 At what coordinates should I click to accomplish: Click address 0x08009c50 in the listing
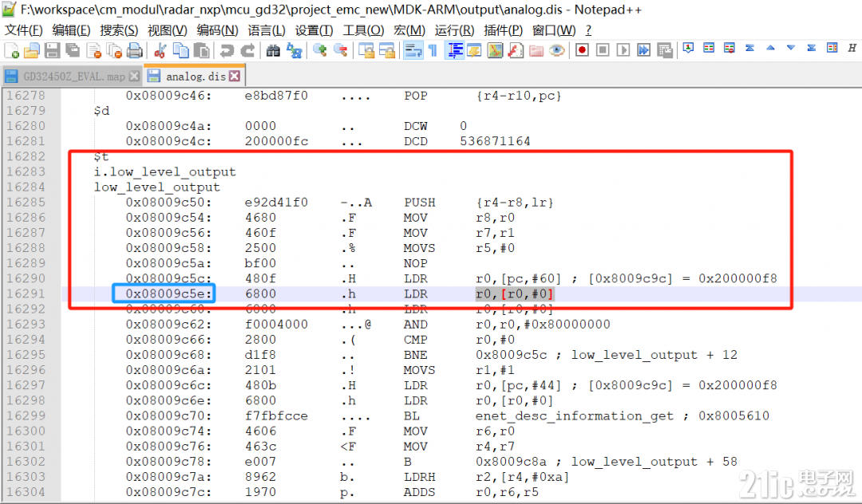(x=168, y=203)
